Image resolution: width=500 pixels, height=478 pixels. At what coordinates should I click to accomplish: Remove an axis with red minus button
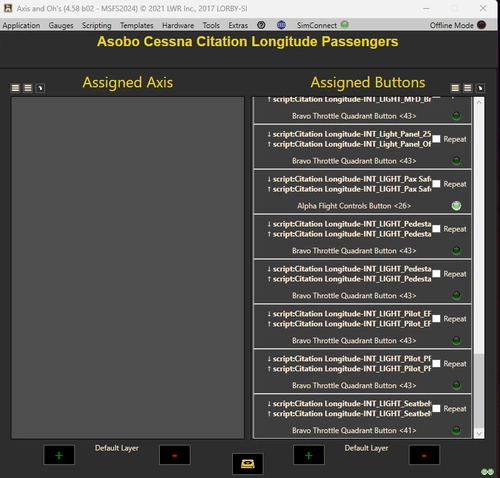coord(175,455)
